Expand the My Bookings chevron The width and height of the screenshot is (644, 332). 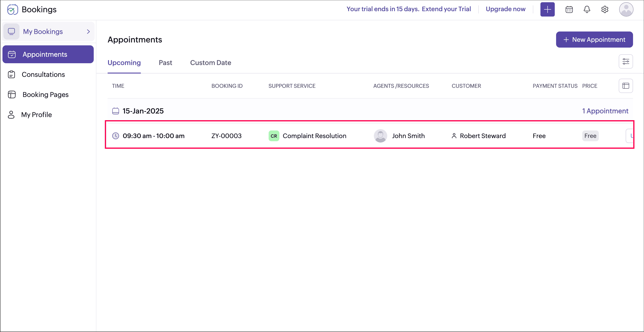[88, 32]
